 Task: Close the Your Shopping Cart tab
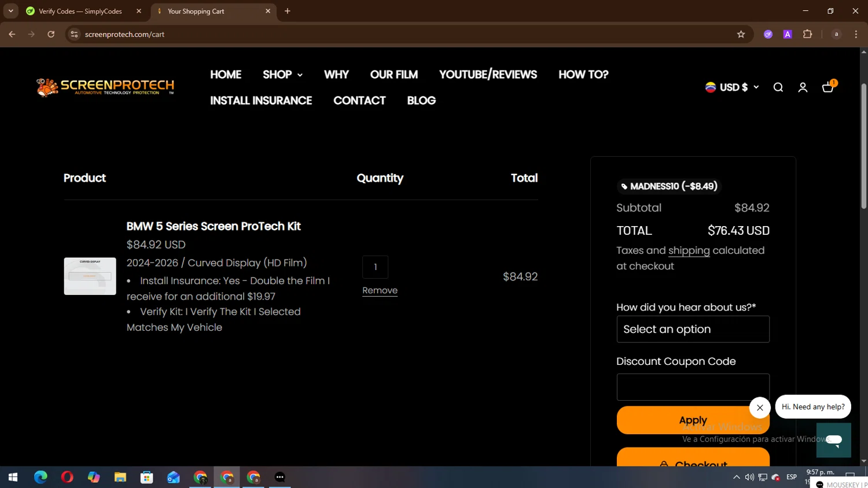pos(268,11)
